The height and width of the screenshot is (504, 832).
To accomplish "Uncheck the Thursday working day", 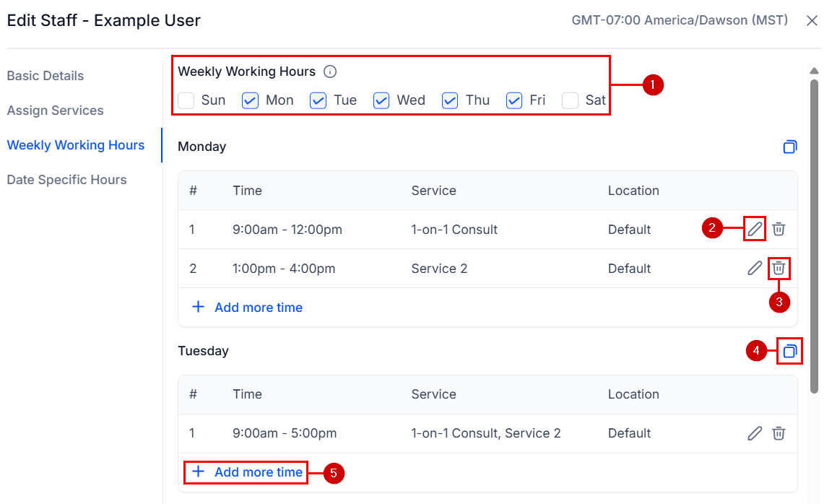I will click(449, 100).
